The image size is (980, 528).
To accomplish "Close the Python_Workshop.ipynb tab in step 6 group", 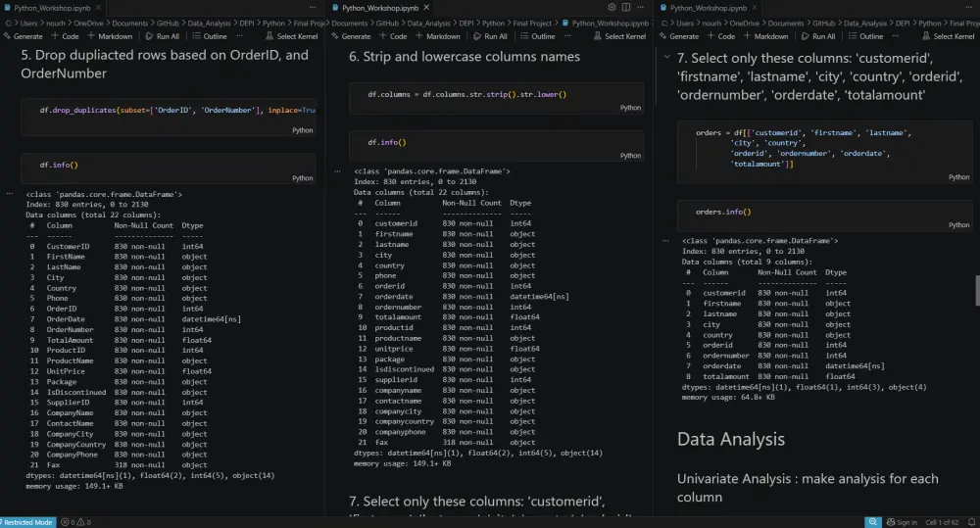I will 426,8.
